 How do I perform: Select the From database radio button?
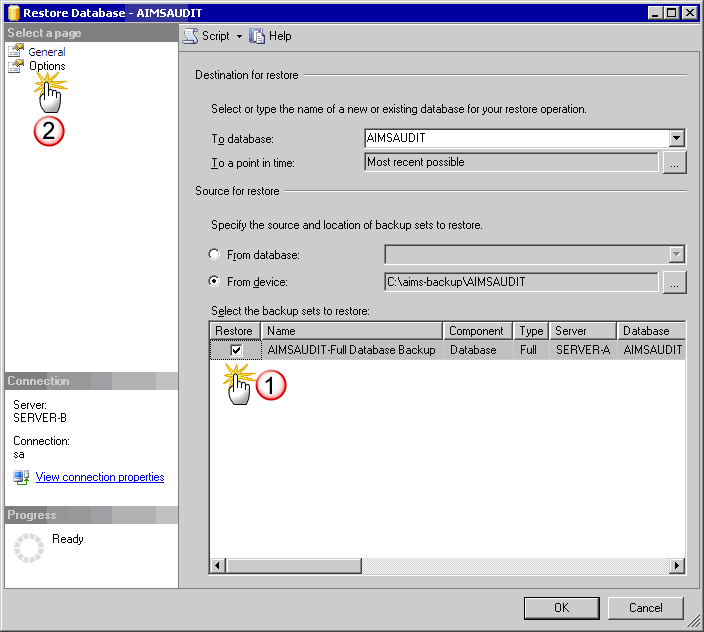[x=214, y=255]
